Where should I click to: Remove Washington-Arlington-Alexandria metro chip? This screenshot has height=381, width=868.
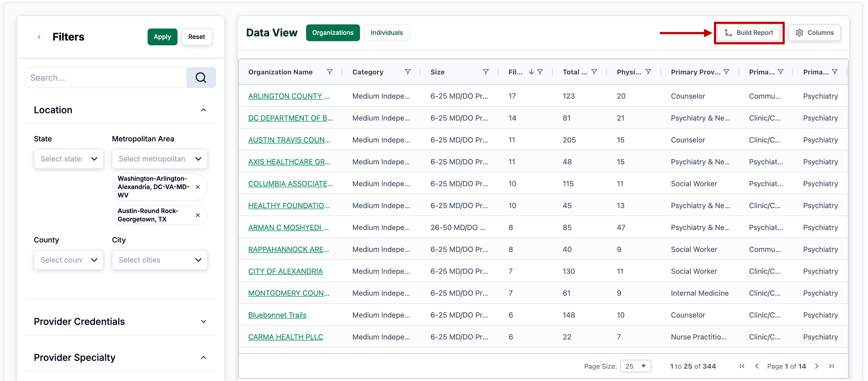click(x=198, y=187)
